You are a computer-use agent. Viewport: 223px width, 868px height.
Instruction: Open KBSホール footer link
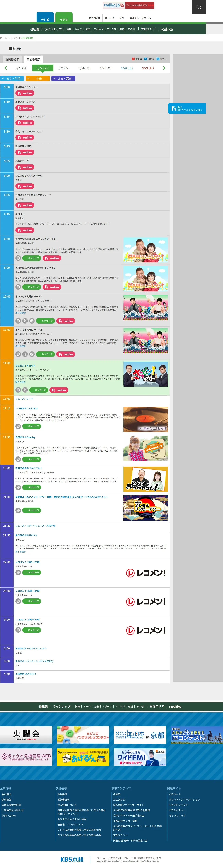tap(174, 794)
